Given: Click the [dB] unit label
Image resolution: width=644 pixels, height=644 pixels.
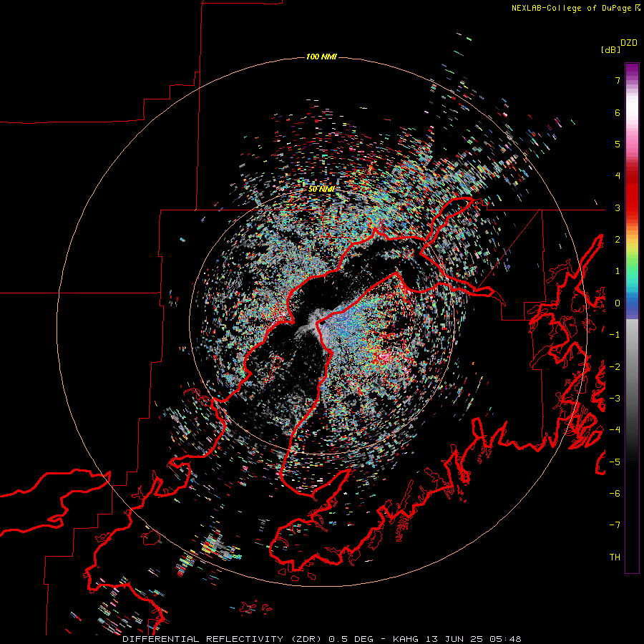Looking at the screenshot, I should [x=611, y=49].
